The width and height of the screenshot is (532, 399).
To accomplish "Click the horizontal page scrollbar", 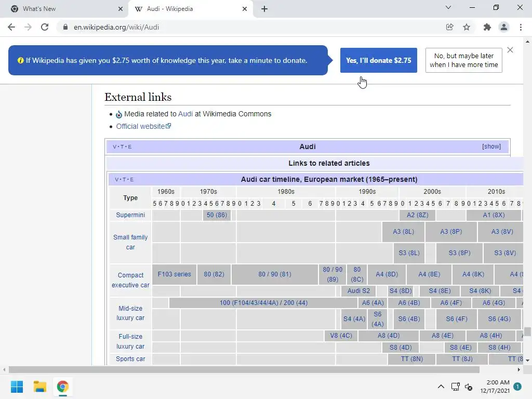I will coord(244,369).
